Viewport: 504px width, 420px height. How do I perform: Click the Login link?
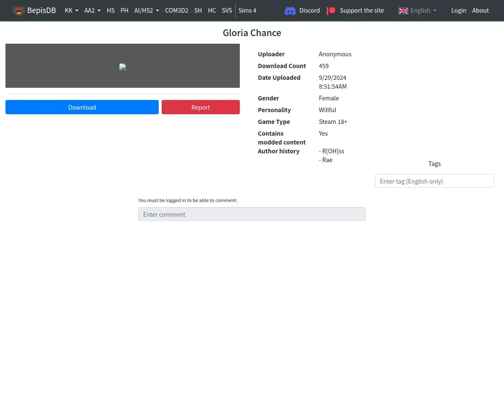[459, 10]
